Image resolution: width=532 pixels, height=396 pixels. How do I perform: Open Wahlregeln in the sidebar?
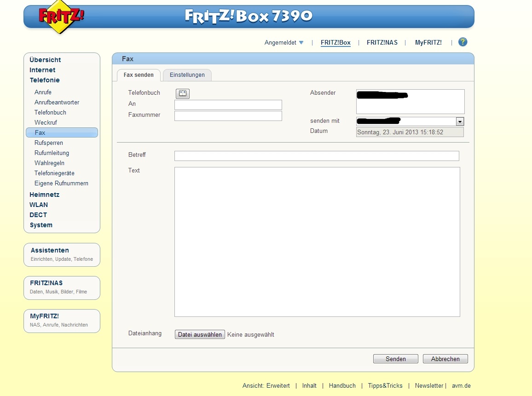point(49,163)
